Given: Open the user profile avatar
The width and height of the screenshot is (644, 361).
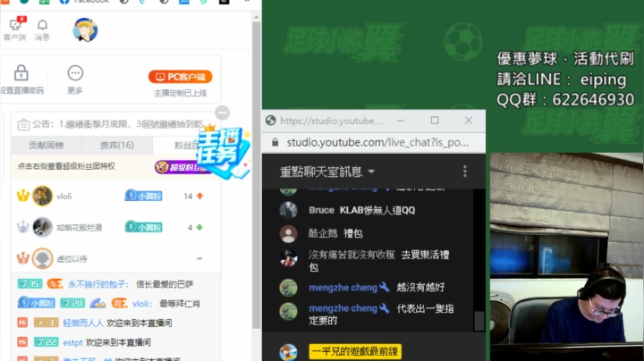Looking at the screenshot, I should 85,29.
